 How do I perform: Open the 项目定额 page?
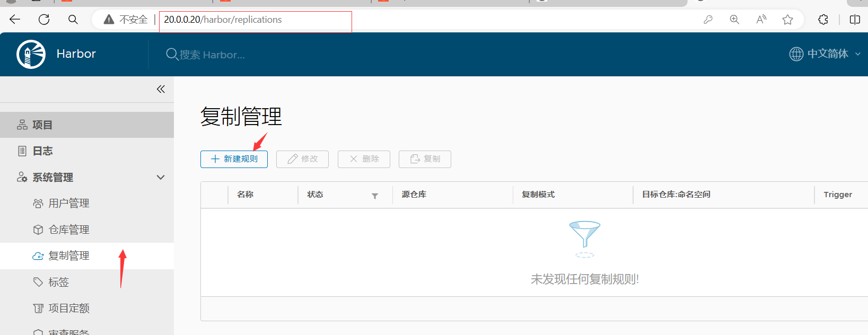point(87,308)
